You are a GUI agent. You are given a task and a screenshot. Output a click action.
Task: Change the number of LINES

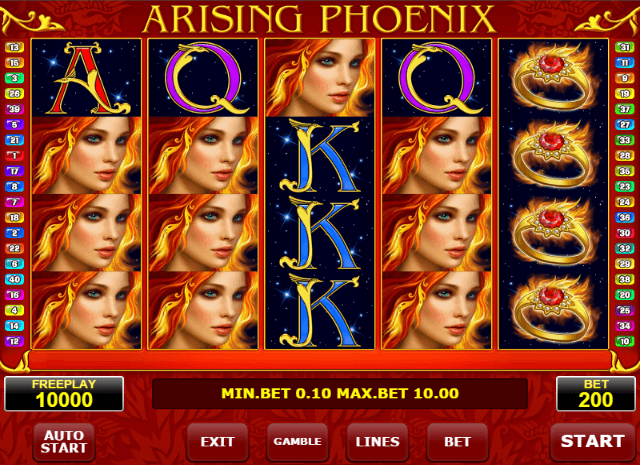(377, 442)
